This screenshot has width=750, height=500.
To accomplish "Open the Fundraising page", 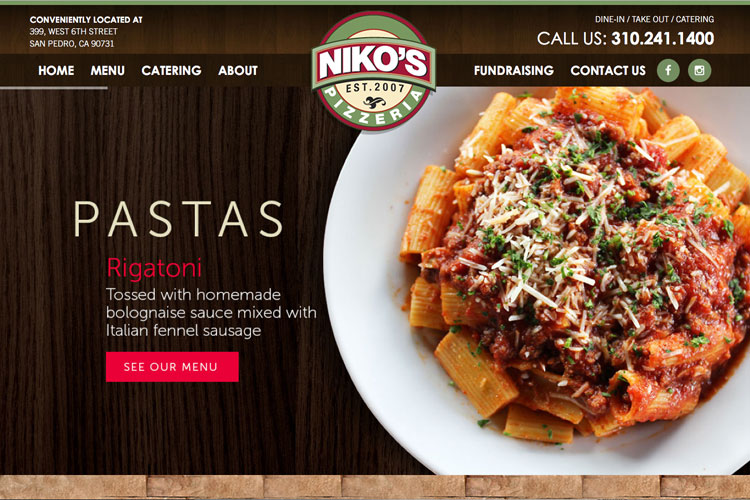I will 514,70.
